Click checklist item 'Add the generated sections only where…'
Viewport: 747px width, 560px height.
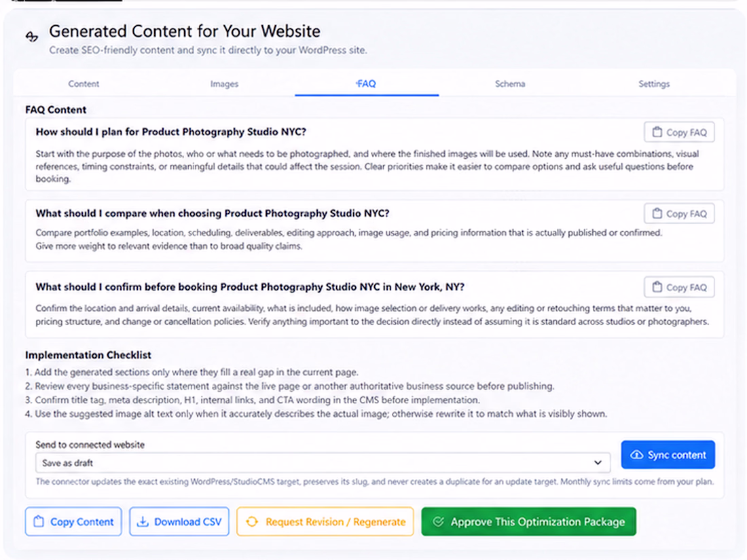click(192, 372)
